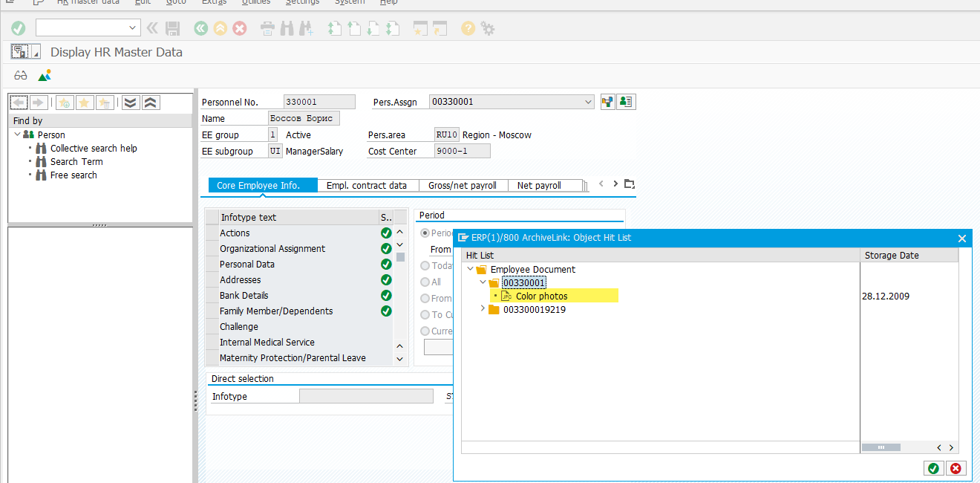
Task: Click the Last Page icon
Action: pyautogui.click(x=392, y=28)
